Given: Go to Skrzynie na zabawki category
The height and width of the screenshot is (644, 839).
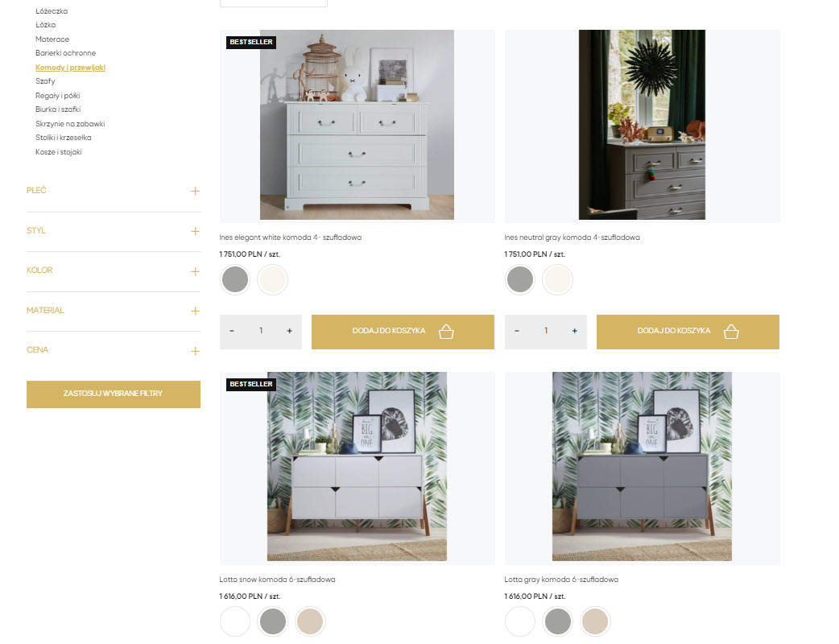Looking at the screenshot, I should pyautogui.click(x=70, y=124).
